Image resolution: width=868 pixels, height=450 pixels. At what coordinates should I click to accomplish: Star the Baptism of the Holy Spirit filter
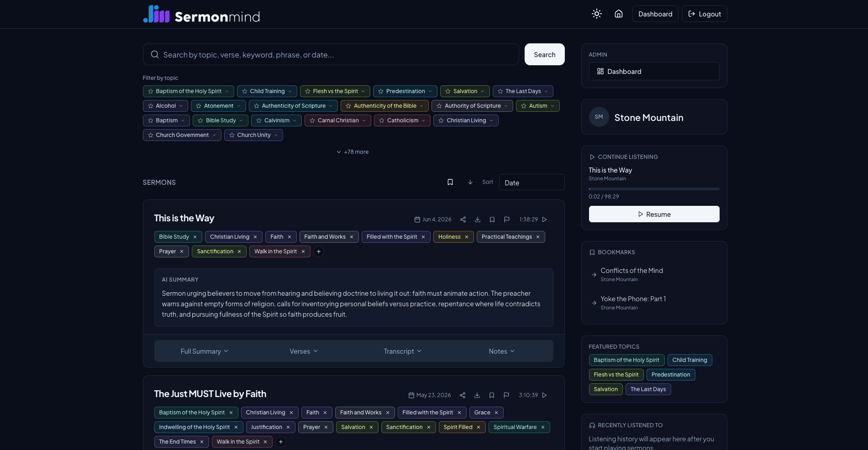click(x=150, y=91)
